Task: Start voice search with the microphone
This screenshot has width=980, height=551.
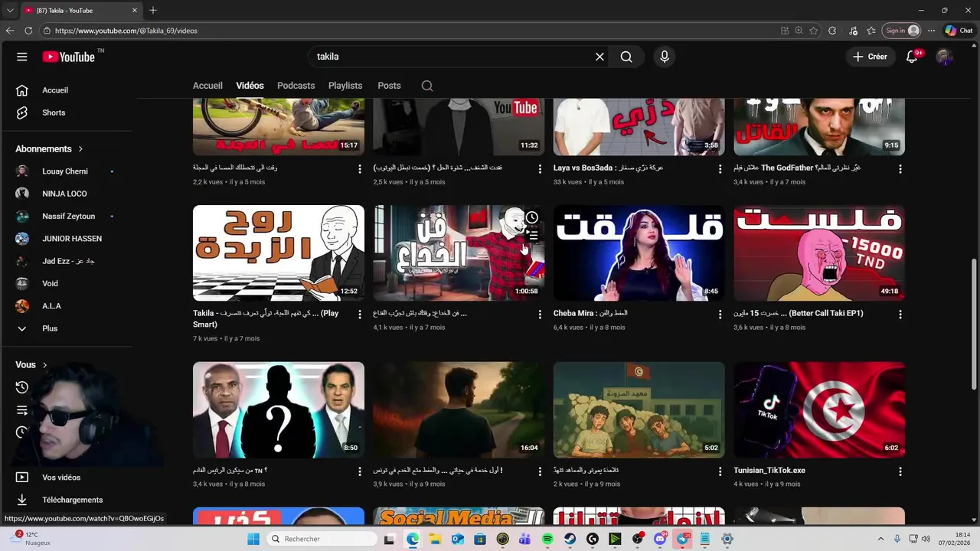Action: [x=665, y=57]
